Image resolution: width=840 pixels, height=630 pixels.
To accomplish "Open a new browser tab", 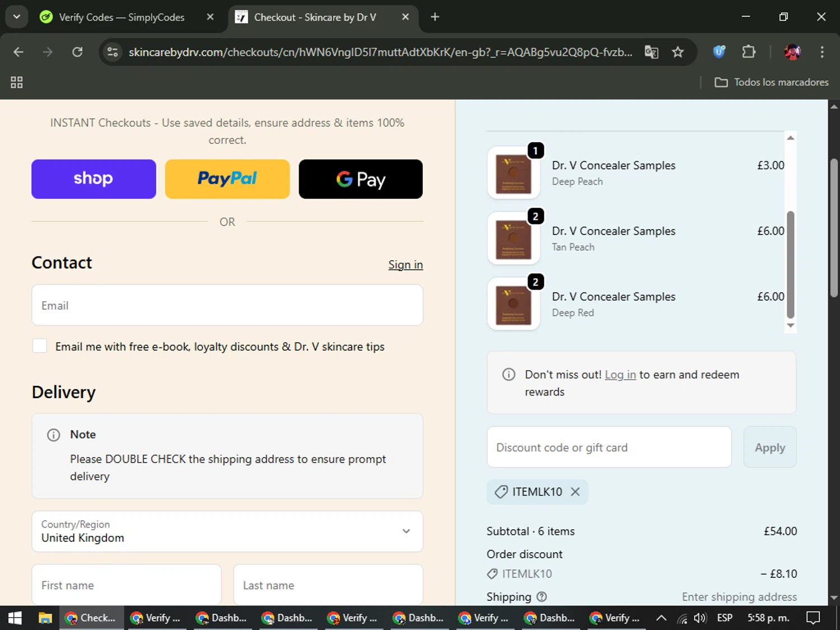I will tap(435, 17).
